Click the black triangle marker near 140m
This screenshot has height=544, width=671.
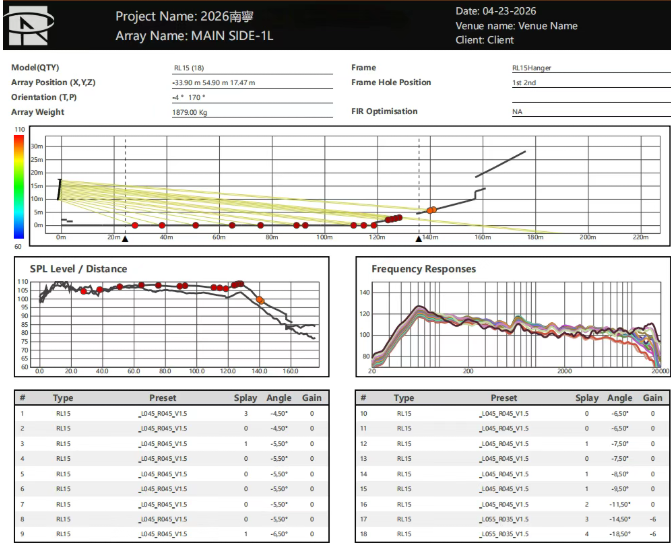pyautogui.click(x=419, y=239)
